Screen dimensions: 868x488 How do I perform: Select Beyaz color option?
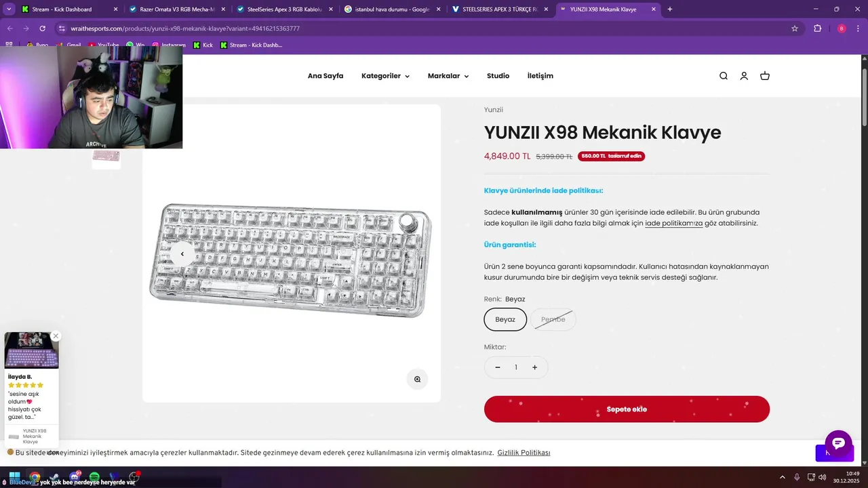(505, 319)
